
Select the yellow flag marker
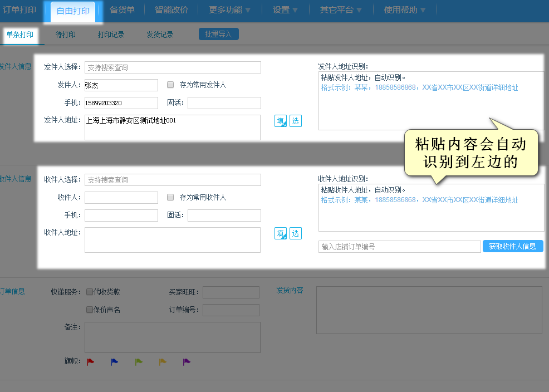tap(163, 362)
